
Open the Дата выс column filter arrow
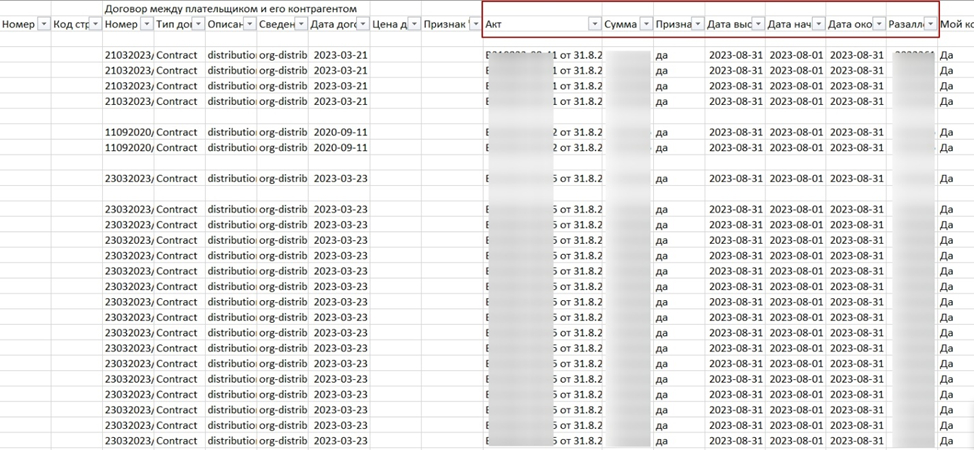(x=758, y=24)
